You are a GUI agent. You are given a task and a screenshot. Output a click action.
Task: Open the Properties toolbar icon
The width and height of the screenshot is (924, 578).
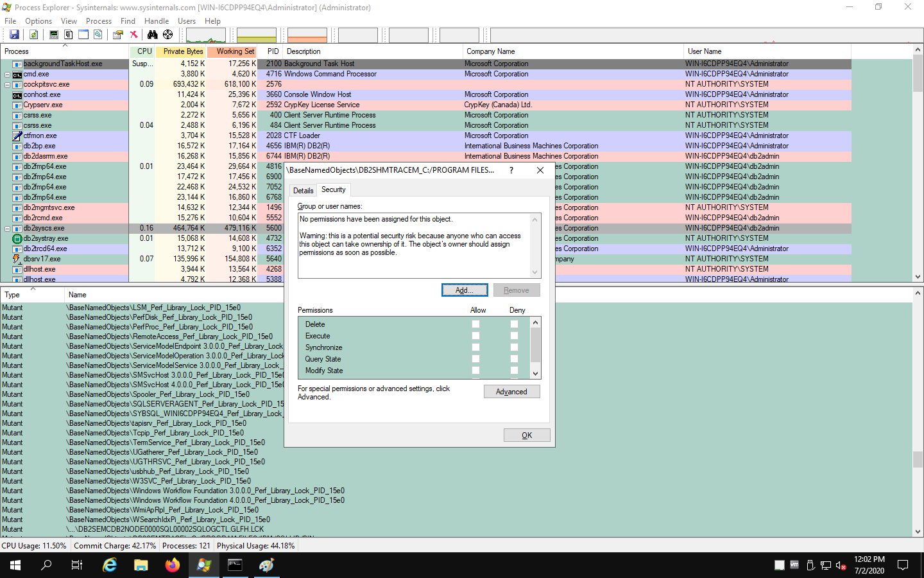coord(117,34)
